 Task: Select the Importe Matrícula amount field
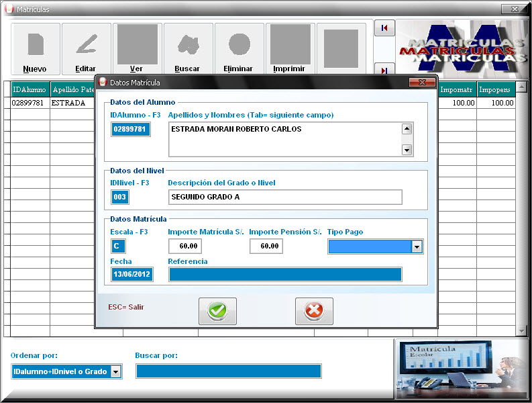point(188,247)
